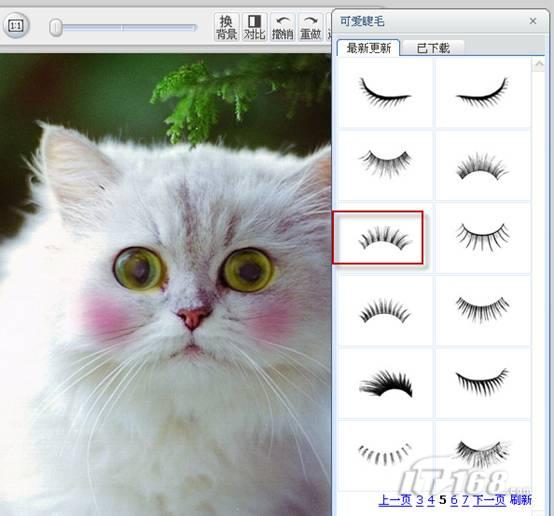The height and width of the screenshot is (516, 554).
Task: Click the 撤销 undo button
Action: click(282, 27)
